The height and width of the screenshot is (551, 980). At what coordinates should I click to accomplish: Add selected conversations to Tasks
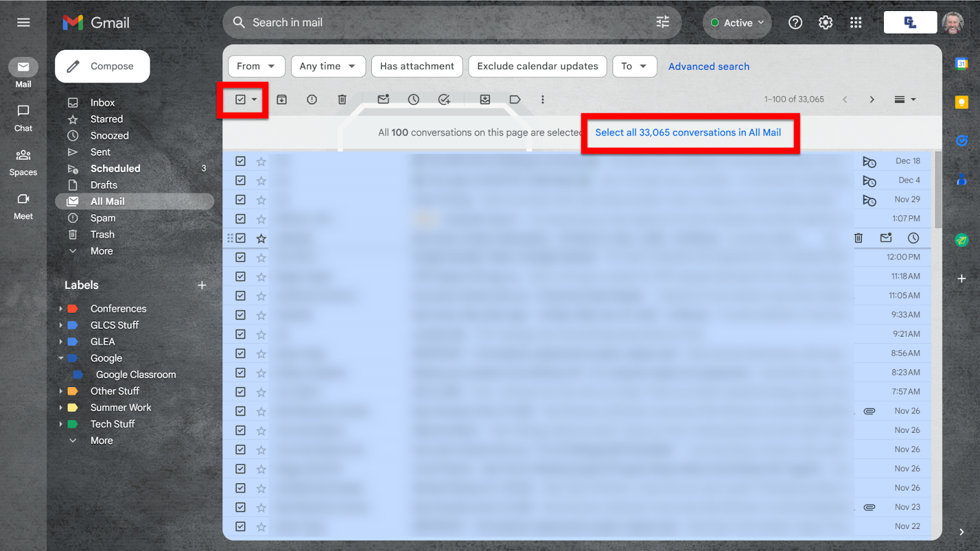click(x=445, y=99)
